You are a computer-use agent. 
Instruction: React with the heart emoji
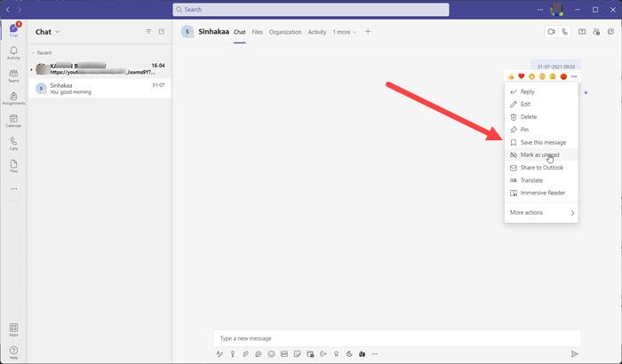point(522,76)
